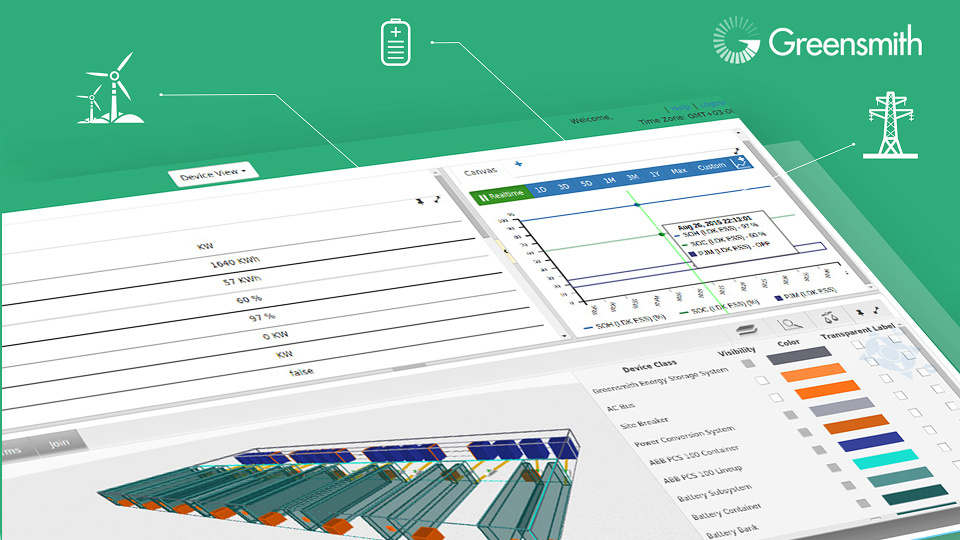Open the Device View dropdown
Viewport: 960px width, 540px height.
pos(213,174)
